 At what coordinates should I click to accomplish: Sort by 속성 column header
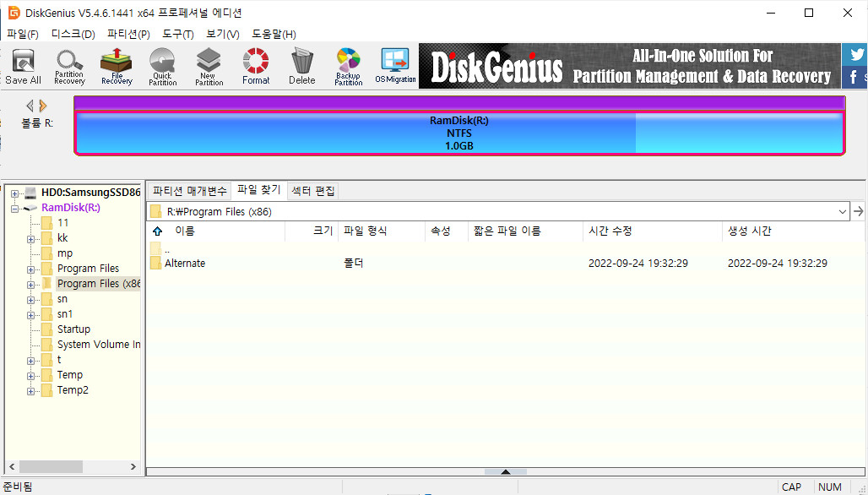coord(448,231)
